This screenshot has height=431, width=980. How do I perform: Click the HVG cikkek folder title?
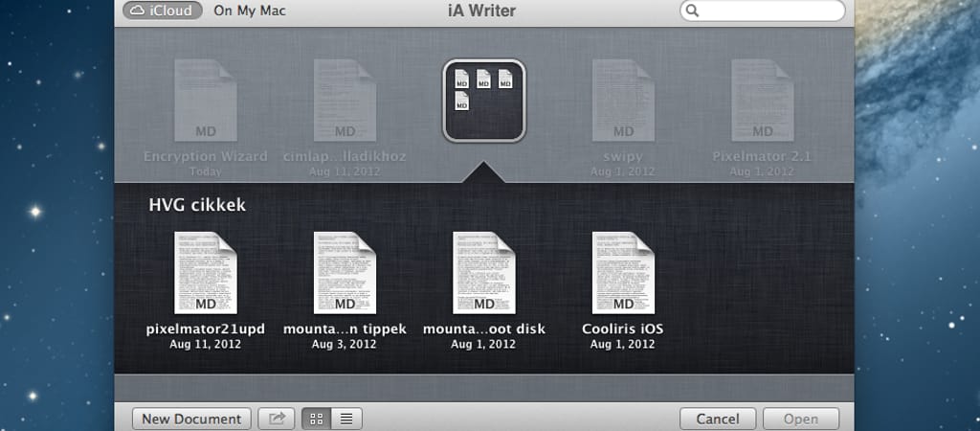click(x=197, y=205)
